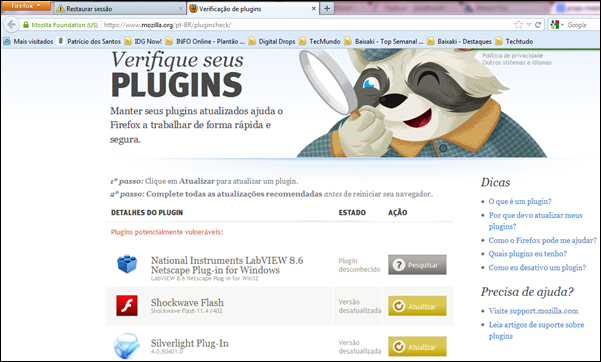The height and width of the screenshot is (362, 601).
Task: Open the search engine selector dropdown
Action: point(557,25)
